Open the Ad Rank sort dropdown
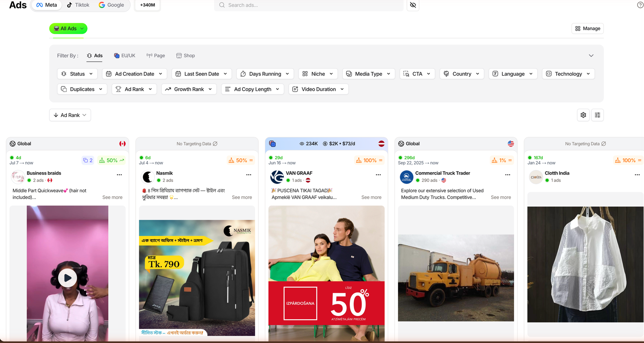The height and width of the screenshot is (343, 644). [x=70, y=115]
